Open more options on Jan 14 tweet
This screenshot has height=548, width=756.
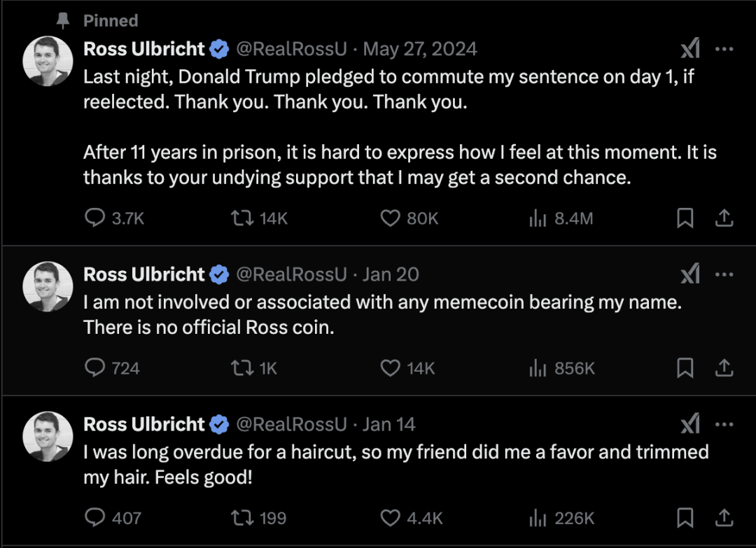[724, 424]
